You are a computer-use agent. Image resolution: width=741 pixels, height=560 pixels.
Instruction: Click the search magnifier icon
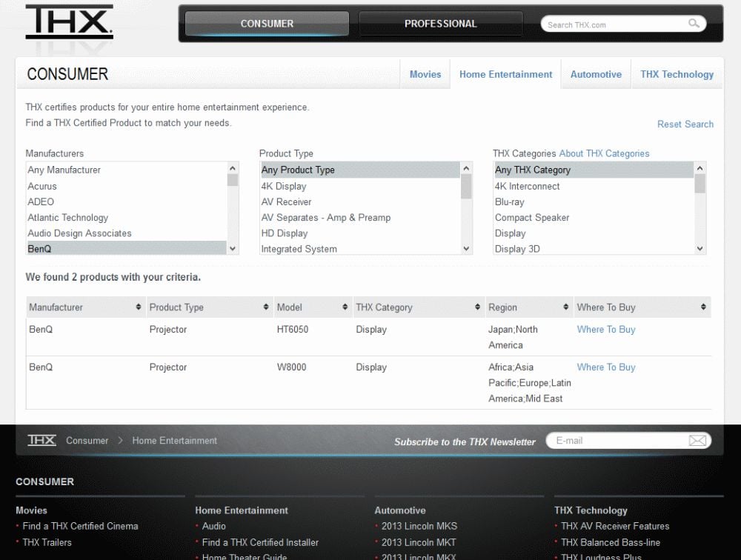[x=694, y=24]
